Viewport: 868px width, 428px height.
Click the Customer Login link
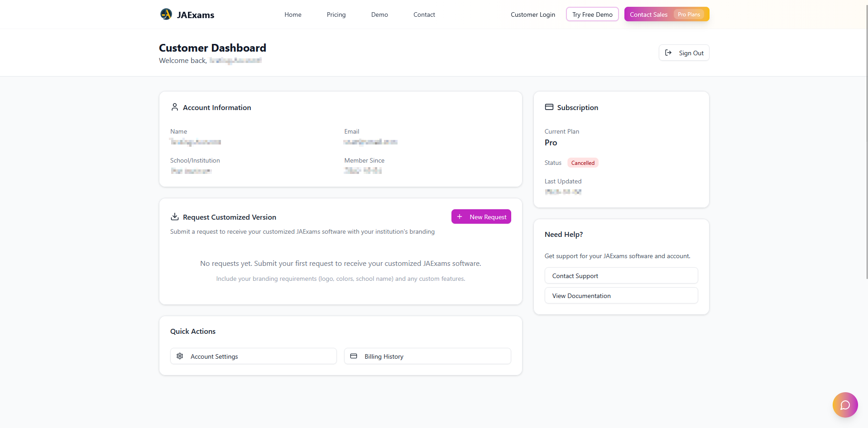533,14
